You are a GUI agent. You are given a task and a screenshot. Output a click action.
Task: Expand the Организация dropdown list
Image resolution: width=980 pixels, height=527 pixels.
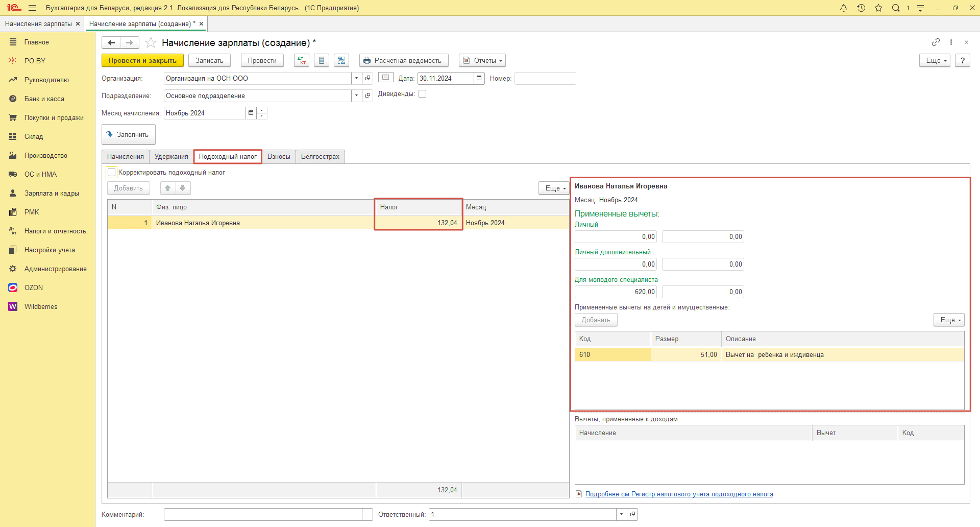[x=356, y=78]
